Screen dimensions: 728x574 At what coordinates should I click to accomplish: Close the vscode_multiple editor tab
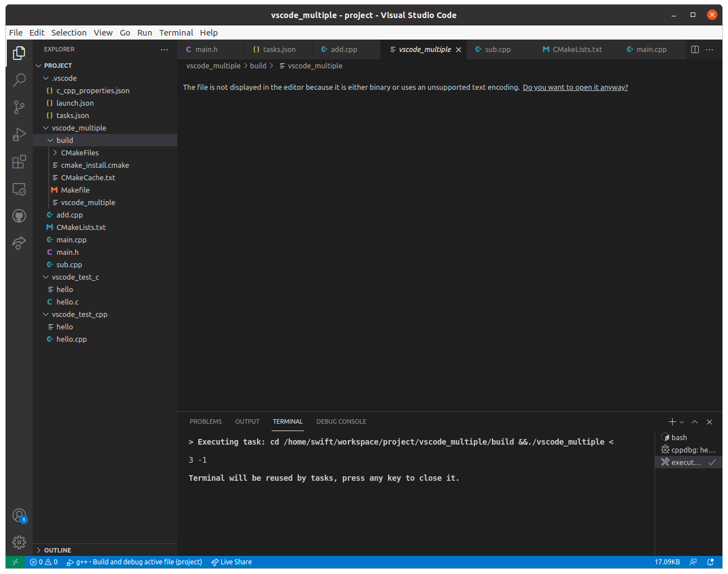click(x=459, y=50)
